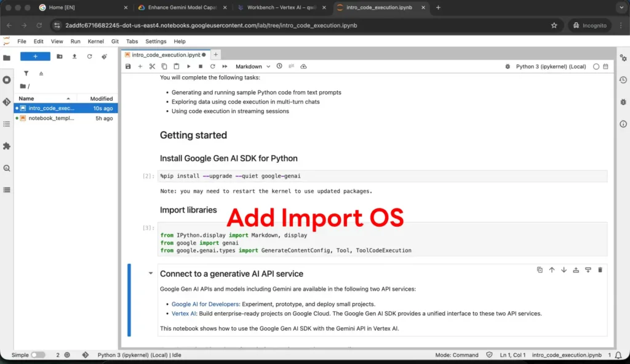Delete the cell using the trash icon
Viewport: 630px width, 364px height.
tap(600, 270)
